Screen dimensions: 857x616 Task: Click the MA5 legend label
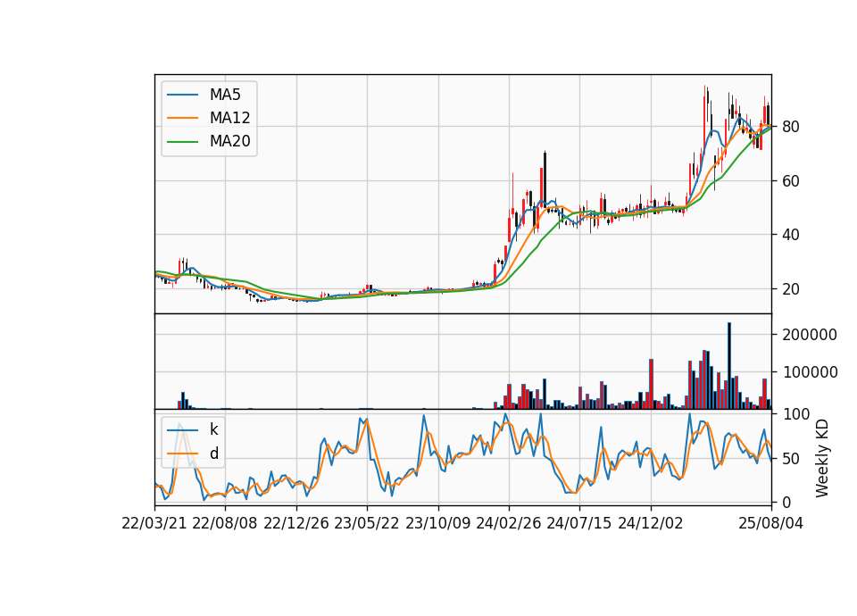click(x=225, y=95)
